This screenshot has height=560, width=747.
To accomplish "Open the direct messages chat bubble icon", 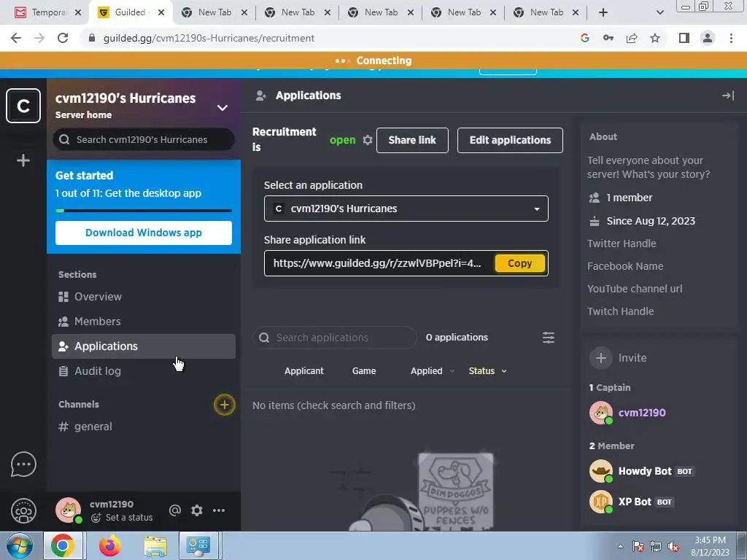I will [23, 464].
